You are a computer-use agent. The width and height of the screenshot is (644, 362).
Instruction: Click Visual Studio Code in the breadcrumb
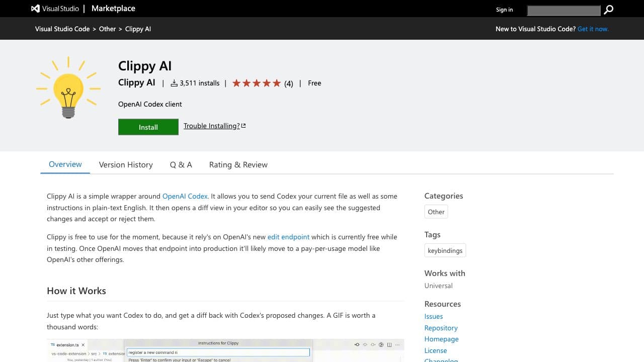point(62,29)
